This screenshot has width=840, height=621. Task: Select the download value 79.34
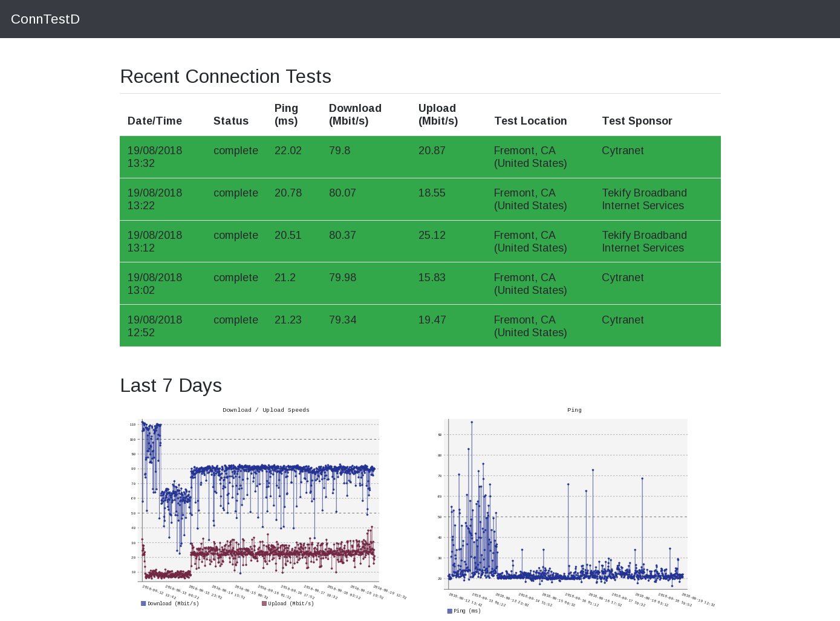342,320
